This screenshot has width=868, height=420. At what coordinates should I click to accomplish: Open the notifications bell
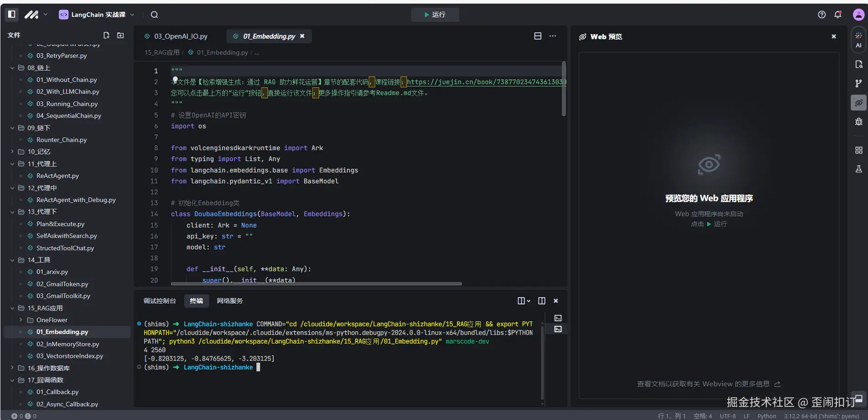click(x=838, y=15)
